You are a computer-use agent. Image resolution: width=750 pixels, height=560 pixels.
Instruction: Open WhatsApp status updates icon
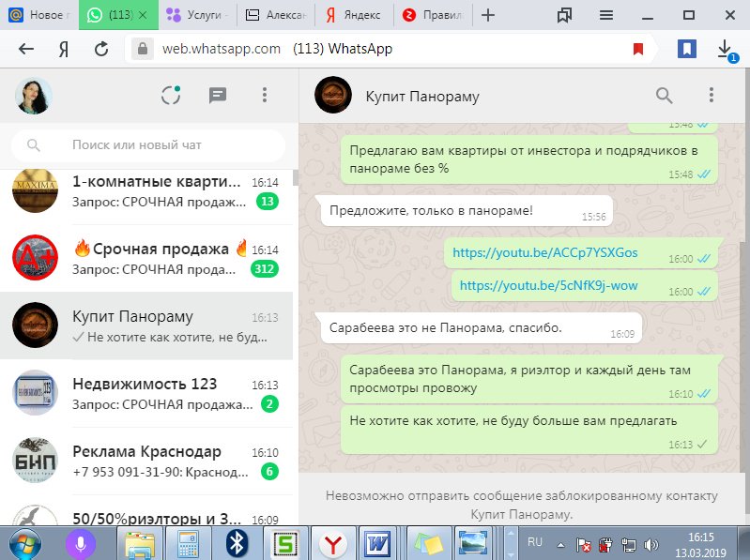coord(171,95)
